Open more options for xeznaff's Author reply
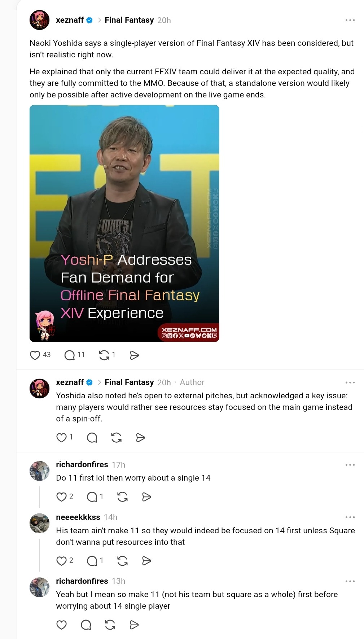The height and width of the screenshot is (639, 364). [350, 382]
